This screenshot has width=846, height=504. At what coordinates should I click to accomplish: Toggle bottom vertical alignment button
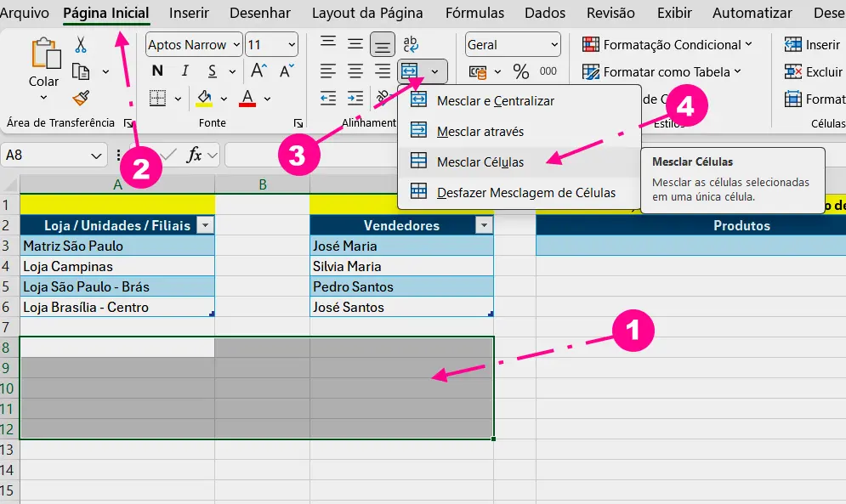(x=383, y=44)
